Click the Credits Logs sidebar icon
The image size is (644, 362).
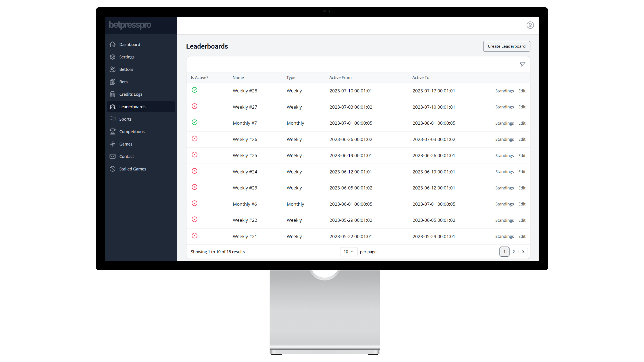(112, 94)
